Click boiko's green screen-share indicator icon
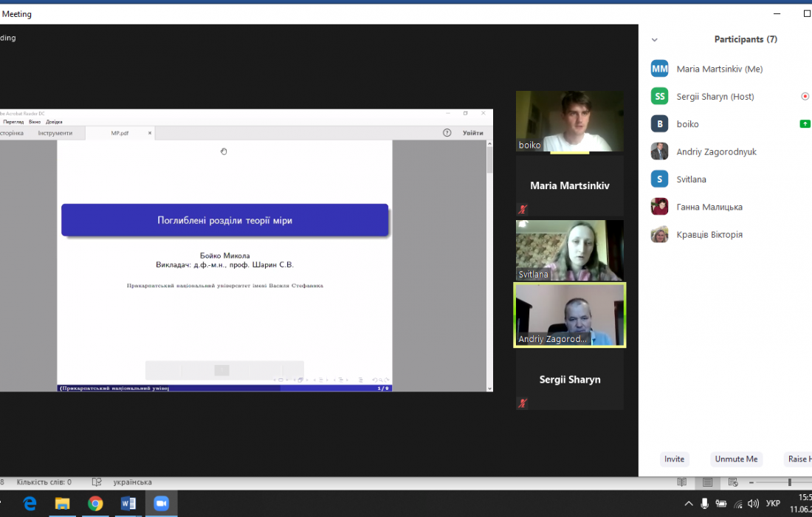The image size is (812, 517). click(x=805, y=124)
